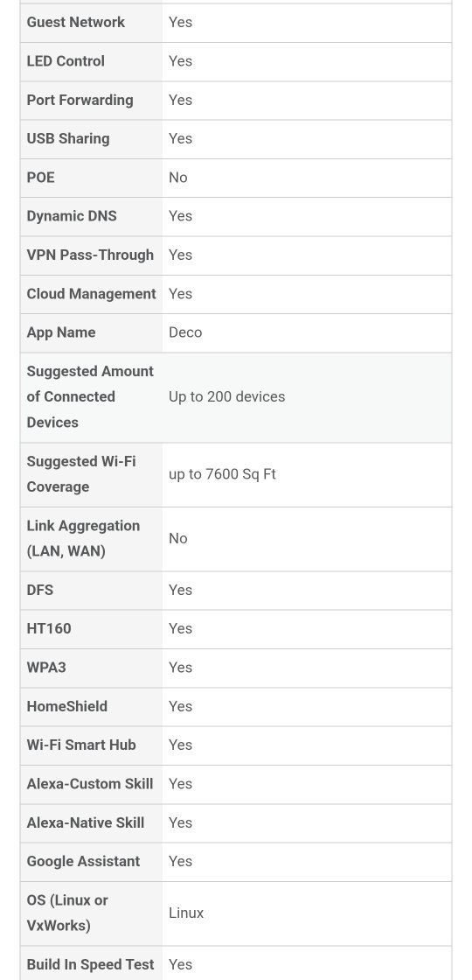Select the Dynamic DNS label
Image resolution: width=472 pixels, height=980 pixels.
pyautogui.click(x=72, y=216)
